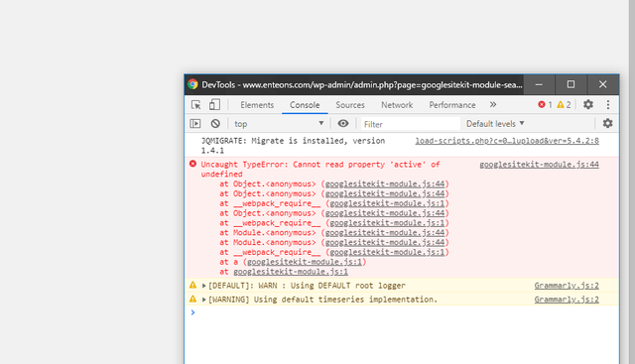The image size is (635, 364).
Task: Click the JQMIGRATE installed message text
Action: 293,146
